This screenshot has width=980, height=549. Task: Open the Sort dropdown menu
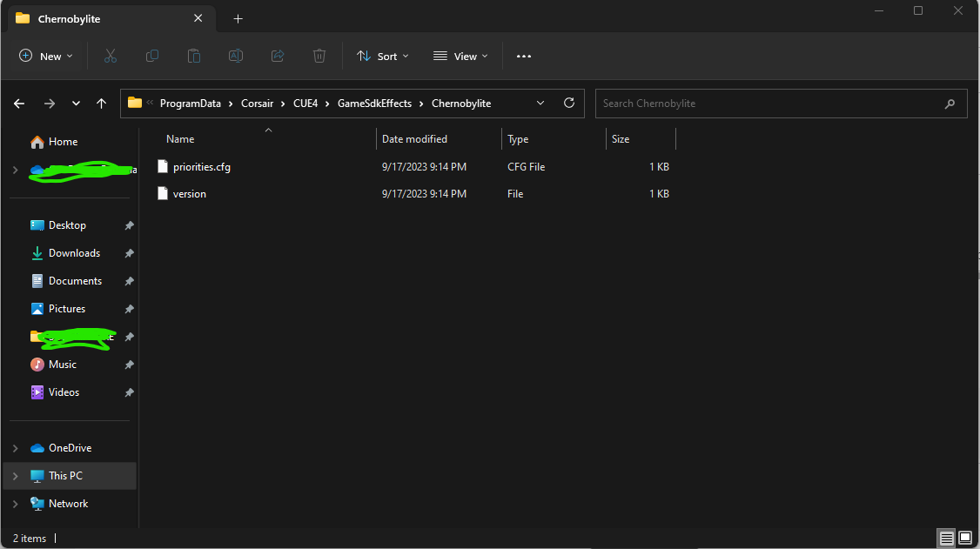coord(382,57)
